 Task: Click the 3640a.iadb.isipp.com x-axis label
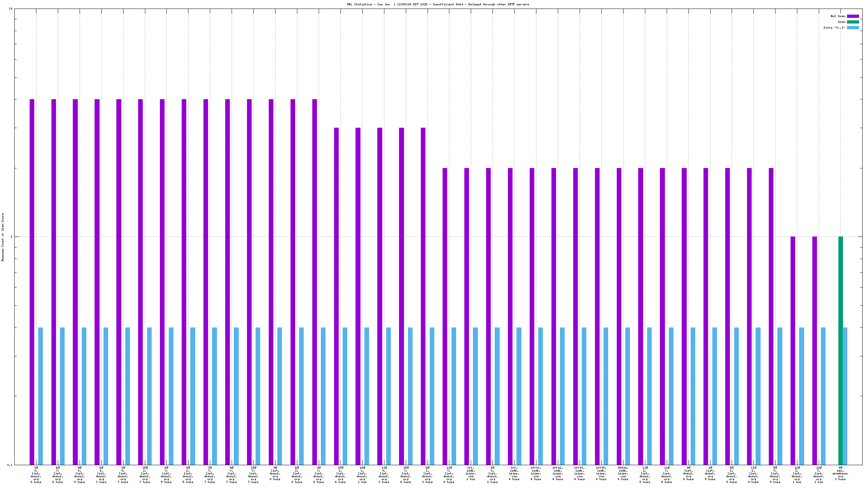point(623,474)
